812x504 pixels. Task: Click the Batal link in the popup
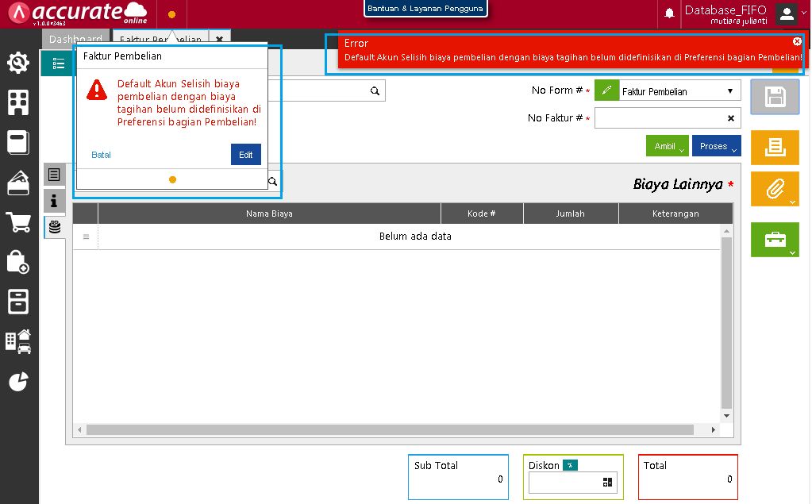pos(102,155)
